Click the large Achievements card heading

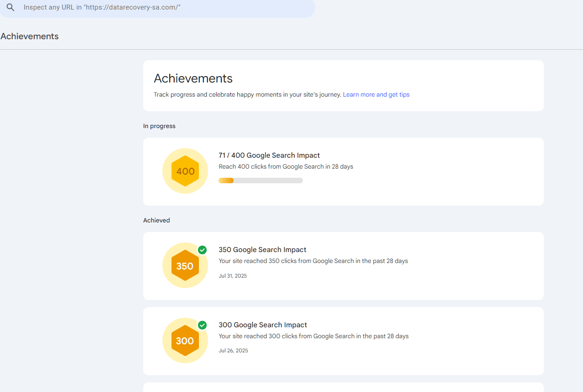click(x=193, y=78)
